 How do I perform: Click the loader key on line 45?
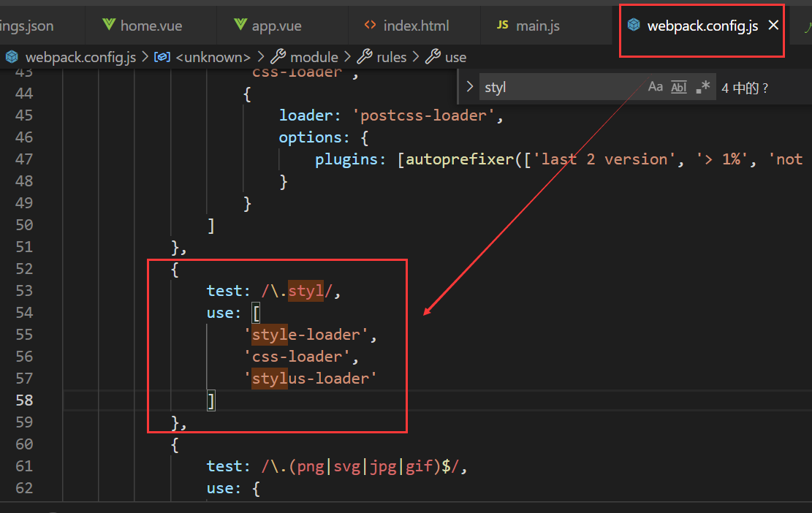(x=306, y=115)
